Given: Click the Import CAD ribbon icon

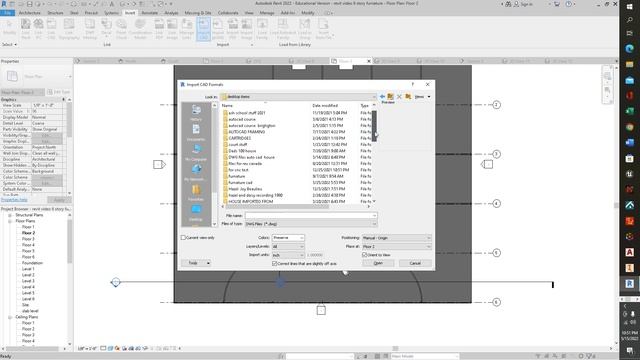Looking at the screenshot, I should pos(203,29).
